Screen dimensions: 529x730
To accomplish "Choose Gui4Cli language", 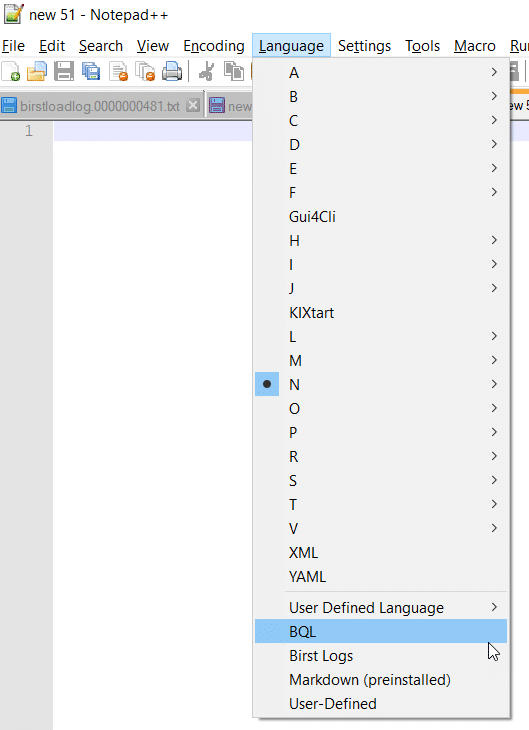I will coord(381,216).
